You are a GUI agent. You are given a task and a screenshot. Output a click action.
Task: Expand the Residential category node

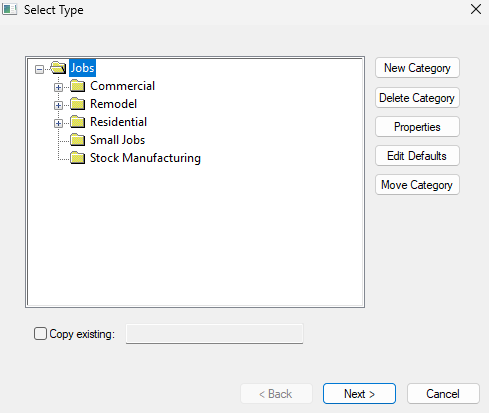point(58,123)
